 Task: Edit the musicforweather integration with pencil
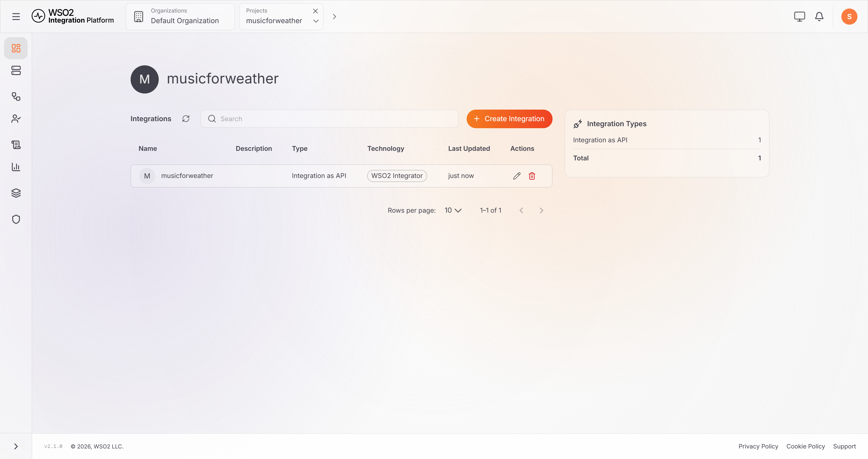517,176
